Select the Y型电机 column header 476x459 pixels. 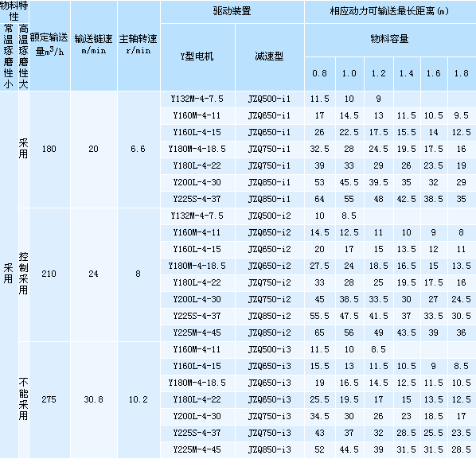[197, 56]
